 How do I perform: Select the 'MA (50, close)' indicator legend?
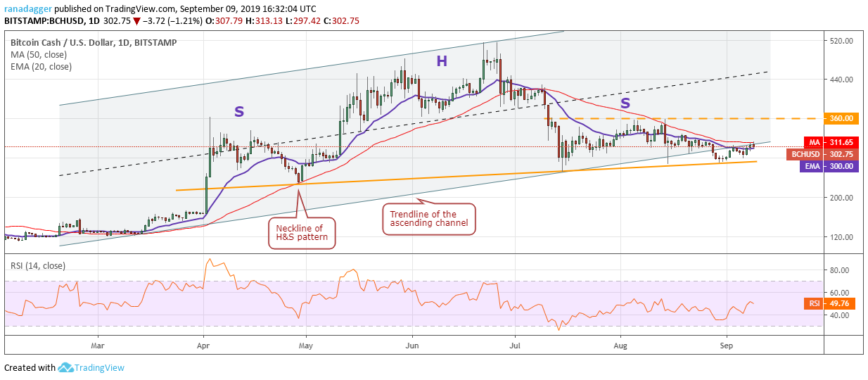[x=39, y=55]
